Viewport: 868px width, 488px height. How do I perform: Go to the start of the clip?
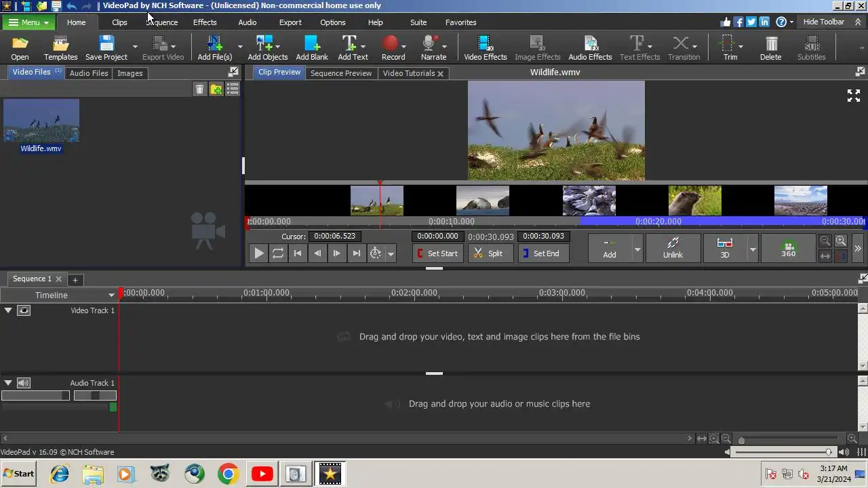point(298,253)
